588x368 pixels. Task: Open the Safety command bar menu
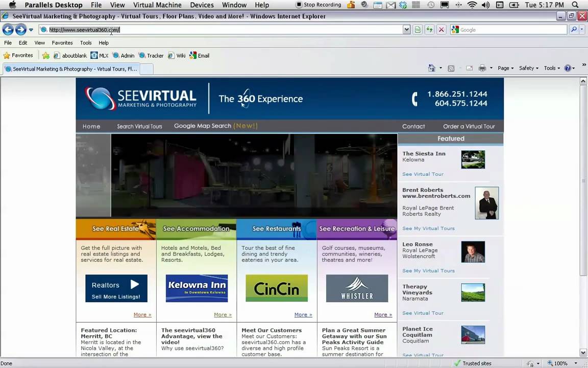click(x=528, y=68)
